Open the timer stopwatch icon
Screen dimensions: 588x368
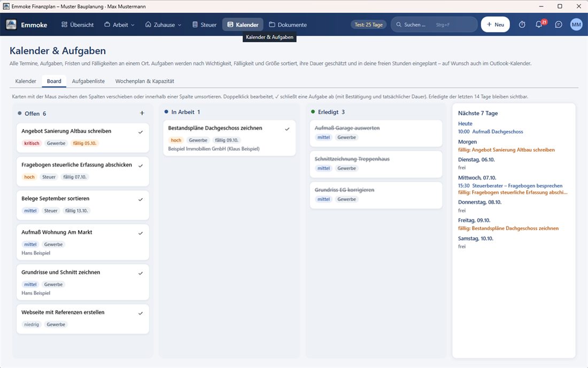click(x=522, y=25)
